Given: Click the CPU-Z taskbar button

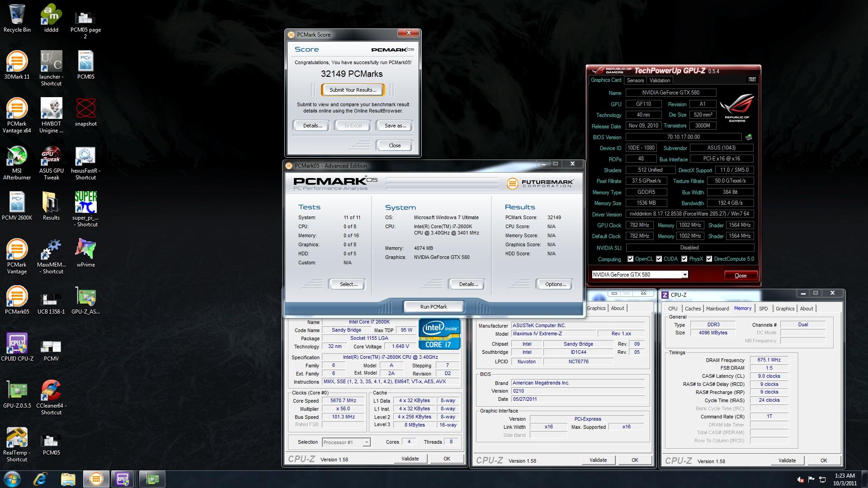Looking at the screenshot, I should point(123,479).
